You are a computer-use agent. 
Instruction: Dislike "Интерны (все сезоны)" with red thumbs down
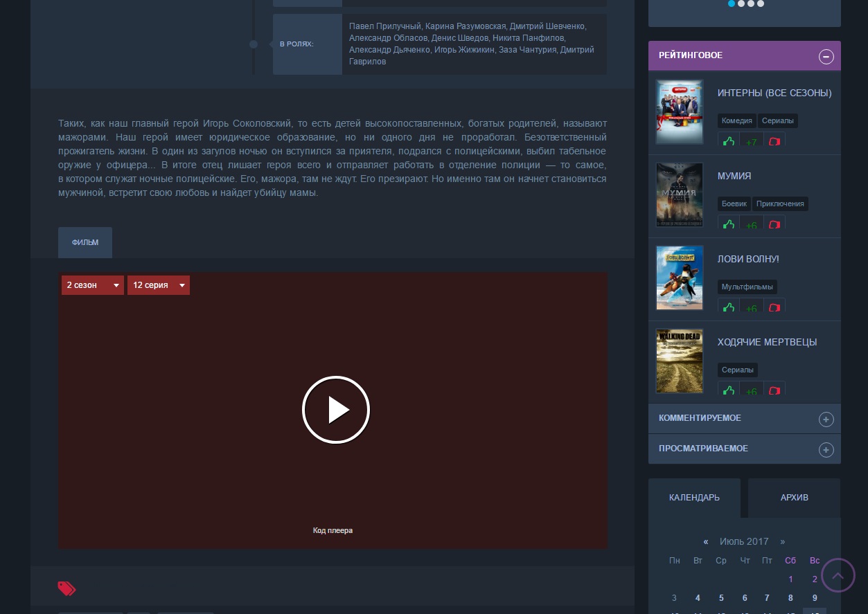pos(774,141)
